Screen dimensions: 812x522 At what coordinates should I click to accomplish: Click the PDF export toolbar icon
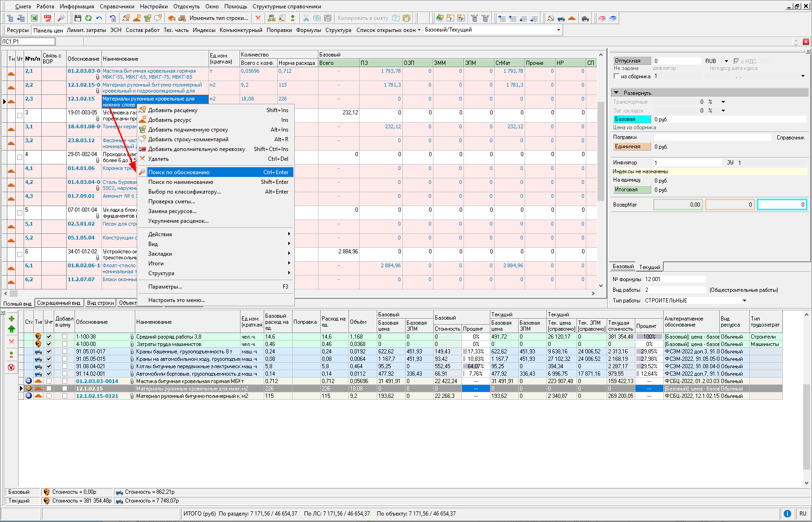(47, 18)
